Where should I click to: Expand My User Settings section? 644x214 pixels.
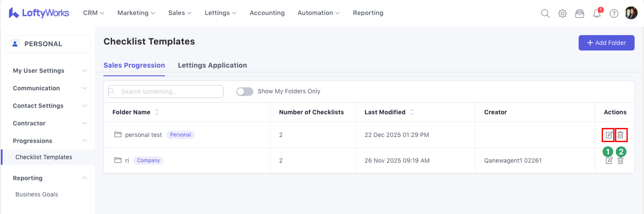pos(49,71)
